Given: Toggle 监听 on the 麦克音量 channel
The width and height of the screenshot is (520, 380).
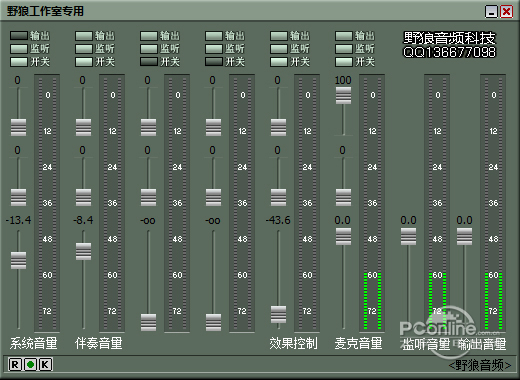Looking at the screenshot, I should coord(344,49).
